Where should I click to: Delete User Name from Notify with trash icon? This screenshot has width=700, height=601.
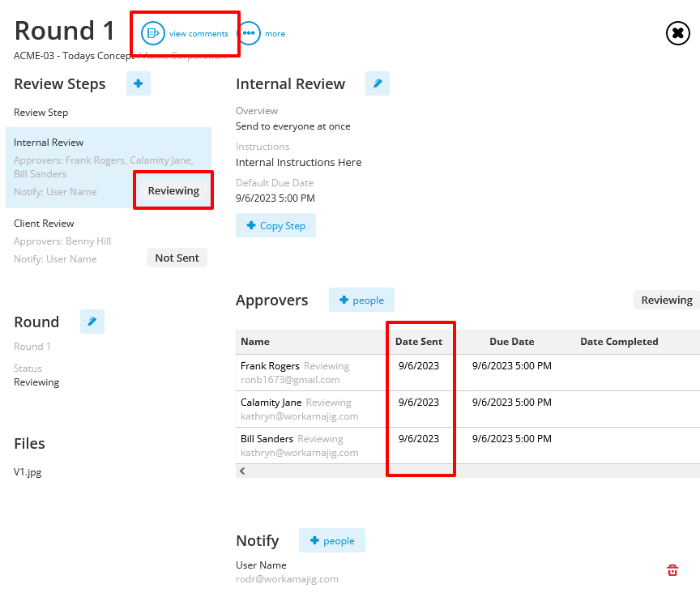[x=672, y=569]
